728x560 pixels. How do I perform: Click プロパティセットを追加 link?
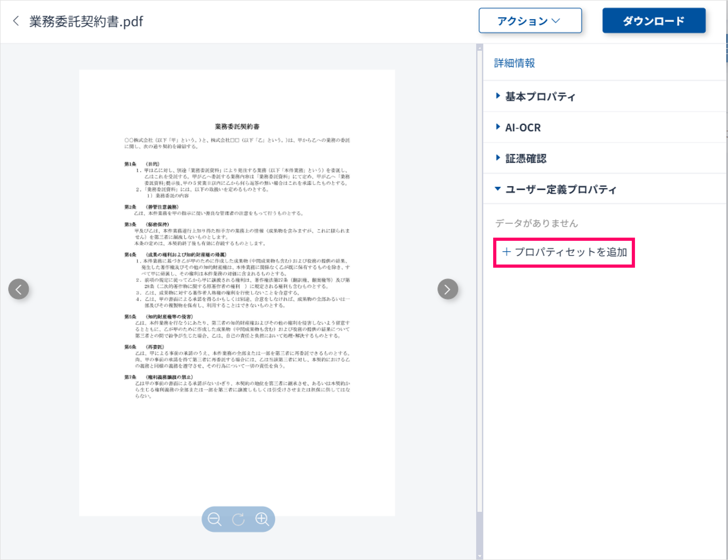[x=571, y=252]
